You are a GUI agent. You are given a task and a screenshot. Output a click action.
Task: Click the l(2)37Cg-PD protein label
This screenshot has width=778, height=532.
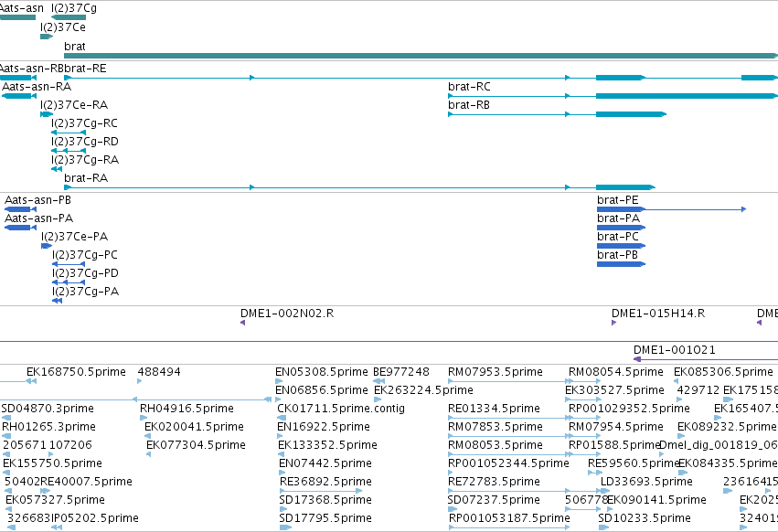(85, 273)
